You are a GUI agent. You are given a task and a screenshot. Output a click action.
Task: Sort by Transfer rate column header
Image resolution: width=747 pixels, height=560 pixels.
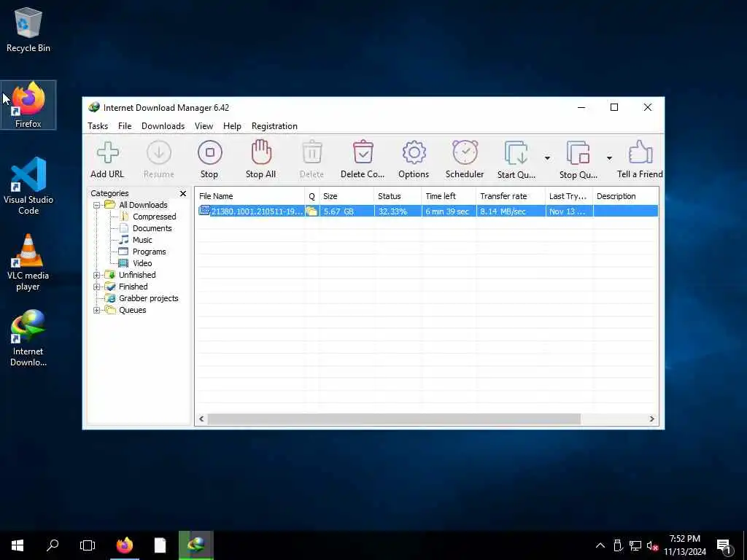pos(510,196)
